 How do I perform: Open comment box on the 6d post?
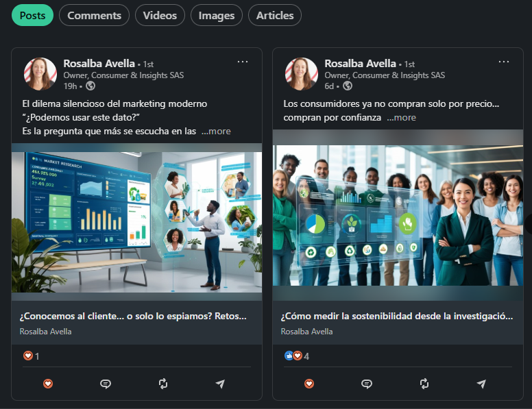click(367, 384)
